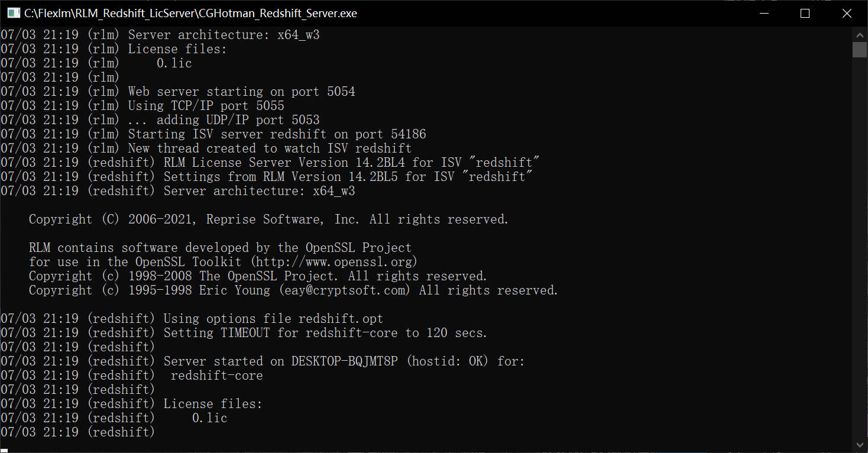Screen dimensions: 868x453
Task: Click the window title path text
Action: tap(190, 13)
